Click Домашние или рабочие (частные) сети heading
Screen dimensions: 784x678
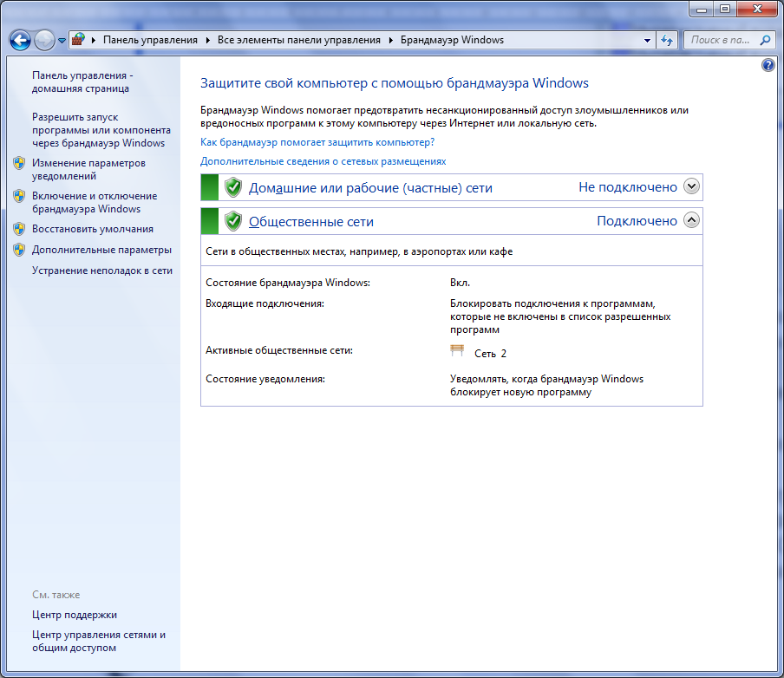(x=370, y=188)
